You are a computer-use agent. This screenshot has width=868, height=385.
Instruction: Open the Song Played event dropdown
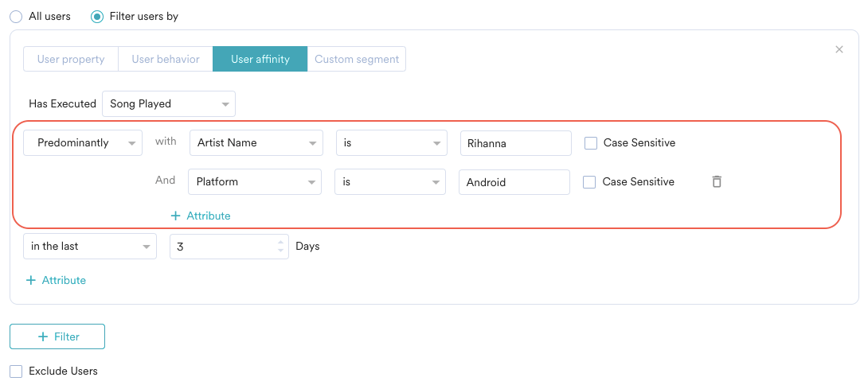click(x=169, y=103)
